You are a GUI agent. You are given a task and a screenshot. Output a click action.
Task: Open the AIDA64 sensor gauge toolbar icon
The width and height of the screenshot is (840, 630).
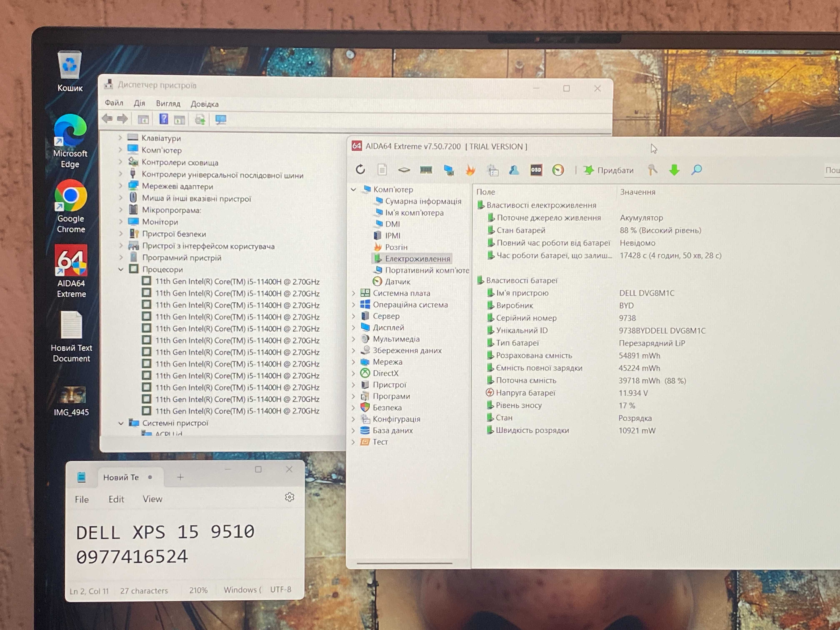coord(558,170)
